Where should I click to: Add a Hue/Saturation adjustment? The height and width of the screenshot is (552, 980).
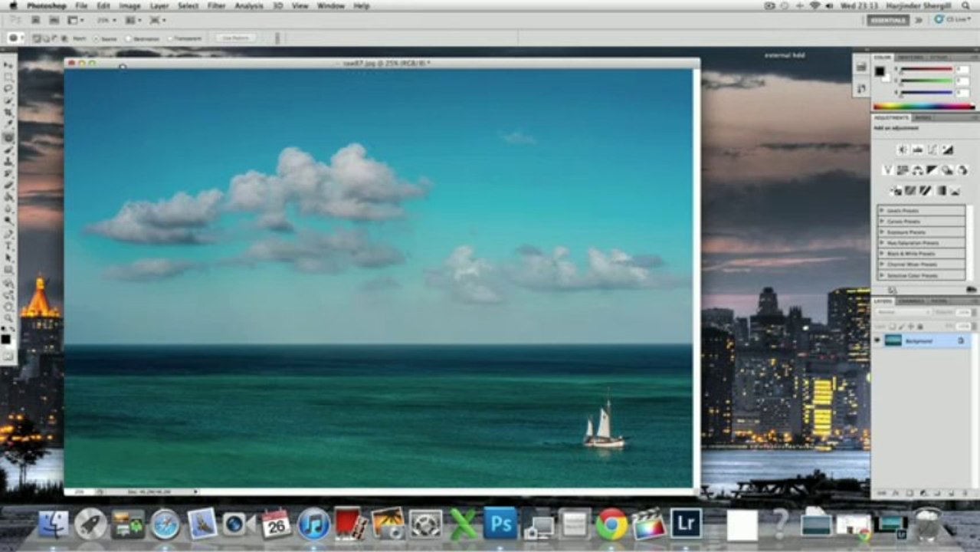[x=903, y=169]
